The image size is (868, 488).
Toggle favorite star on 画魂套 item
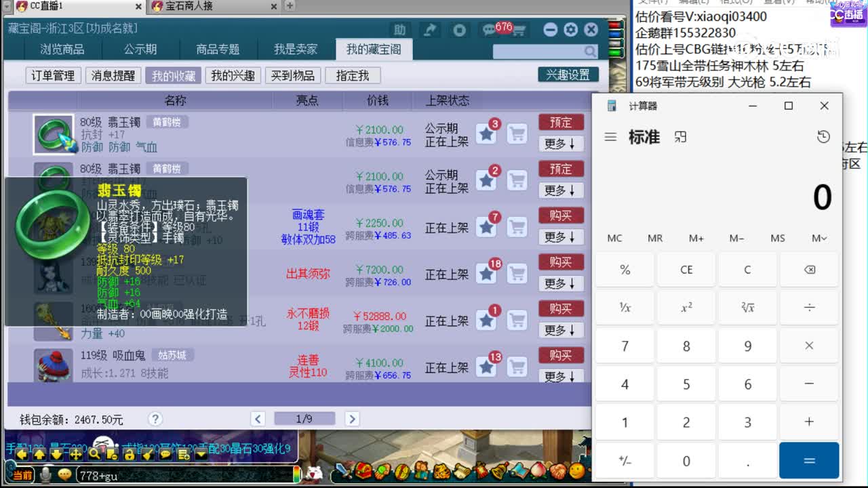(486, 227)
